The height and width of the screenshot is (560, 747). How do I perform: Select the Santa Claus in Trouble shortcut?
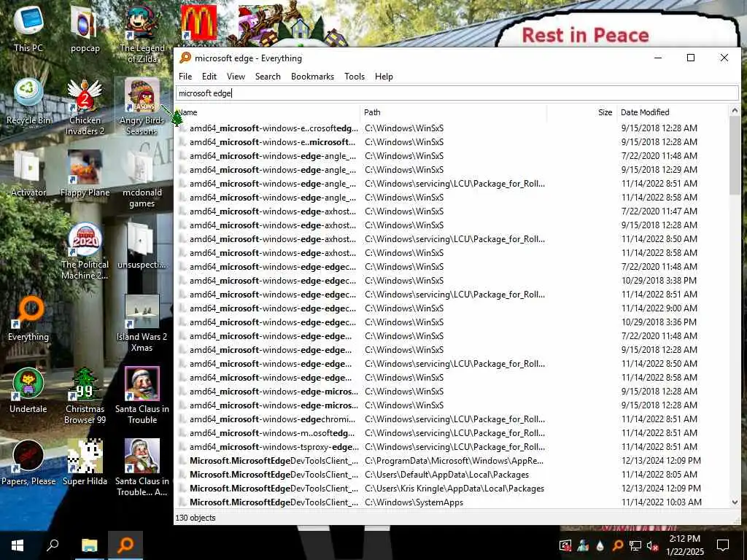point(142,395)
